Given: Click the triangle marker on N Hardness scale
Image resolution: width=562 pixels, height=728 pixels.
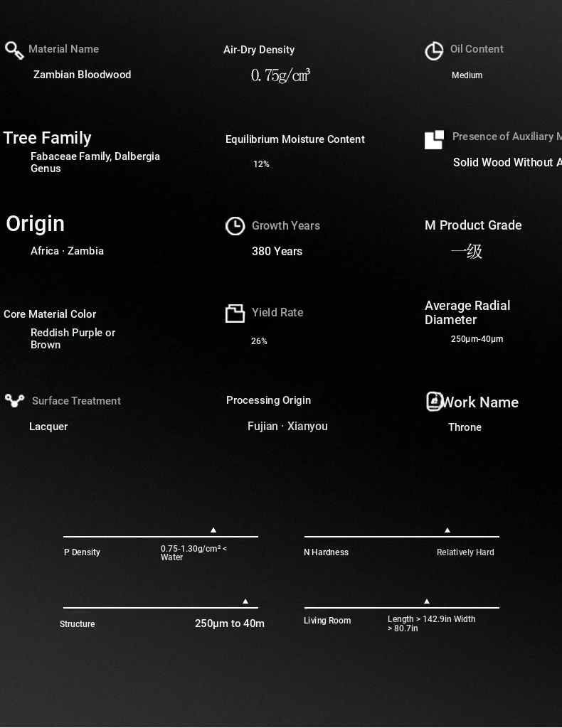Looking at the screenshot, I should pos(447,530).
